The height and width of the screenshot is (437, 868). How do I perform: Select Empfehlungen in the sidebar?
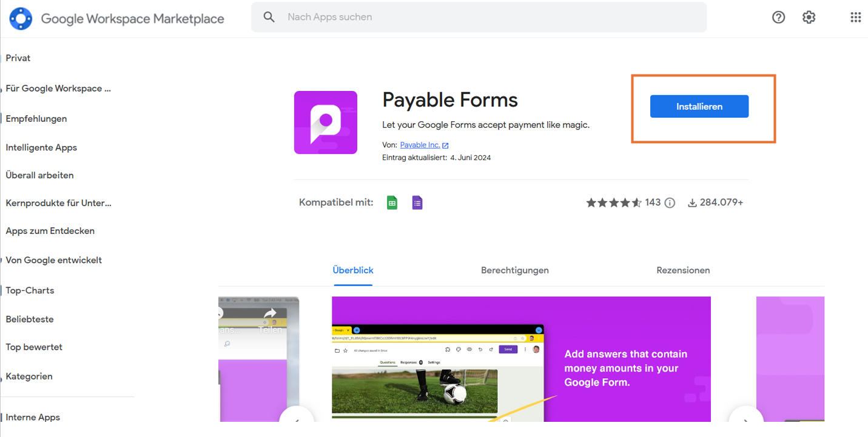36,119
